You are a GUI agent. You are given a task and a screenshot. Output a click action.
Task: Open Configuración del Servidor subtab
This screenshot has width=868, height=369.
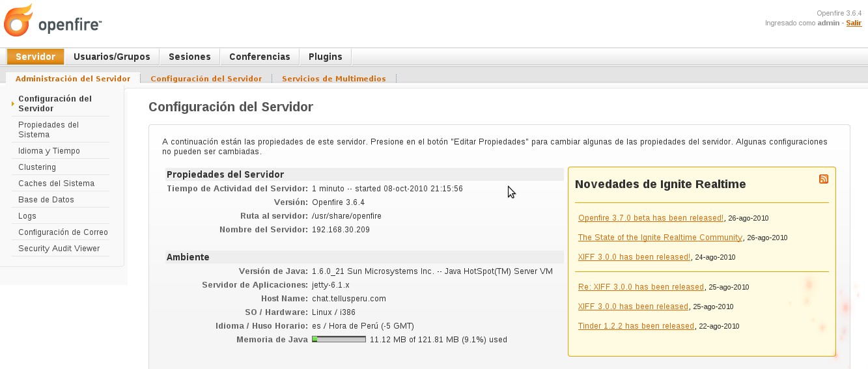tap(206, 79)
